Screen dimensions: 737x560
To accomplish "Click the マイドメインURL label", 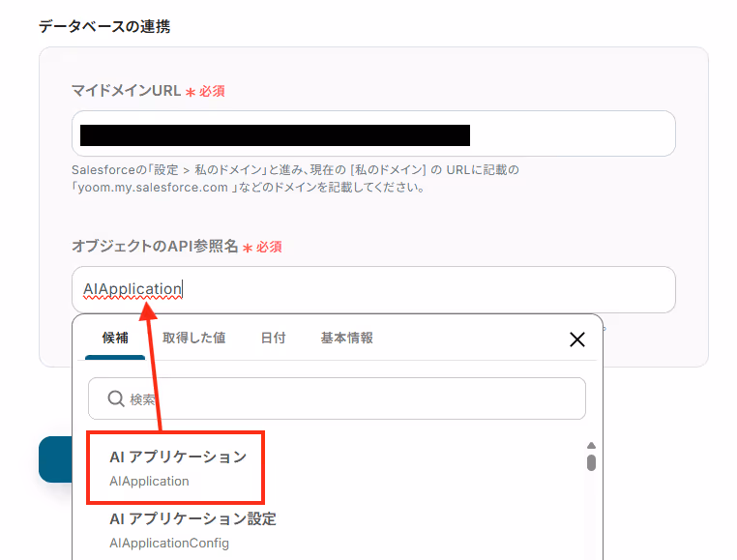I will point(126,90).
